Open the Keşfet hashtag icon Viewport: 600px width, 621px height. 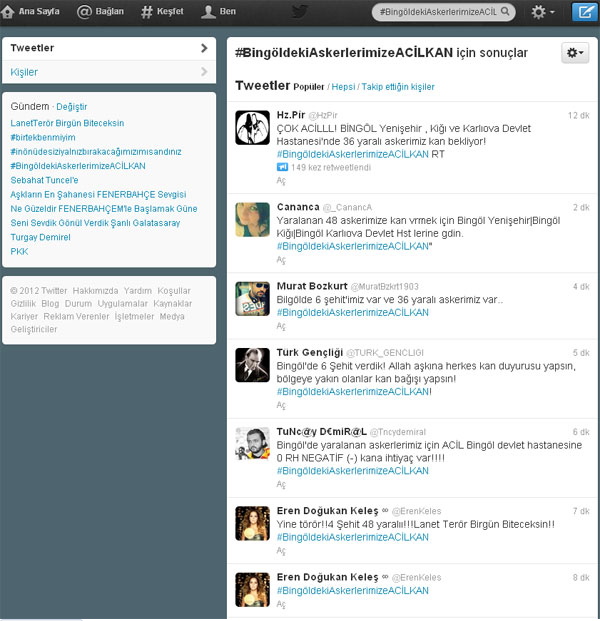pyautogui.click(x=147, y=11)
